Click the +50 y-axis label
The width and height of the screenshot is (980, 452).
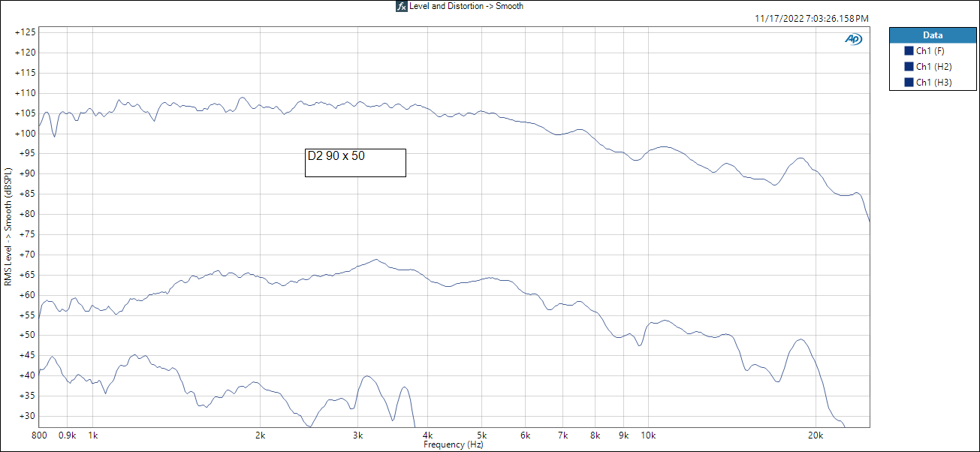[28, 335]
